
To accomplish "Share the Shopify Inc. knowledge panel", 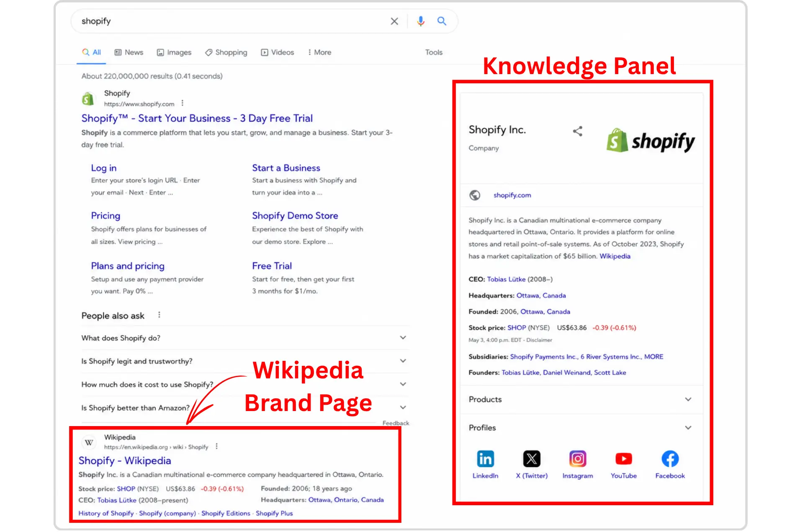I will point(578,131).
